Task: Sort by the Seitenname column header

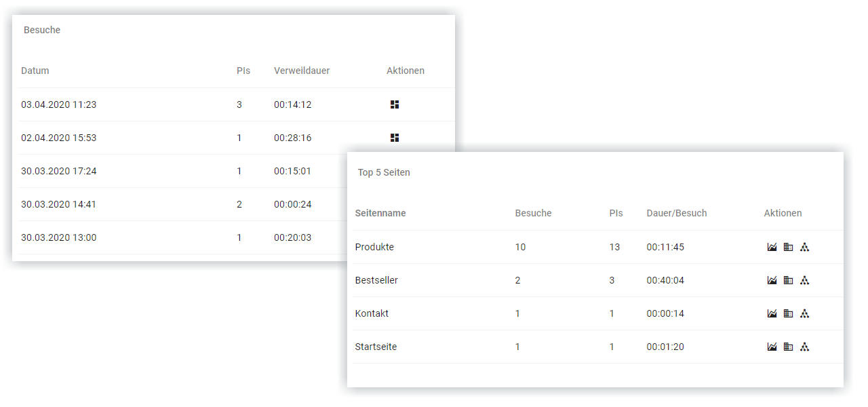Action: click(x=380, y=213)
